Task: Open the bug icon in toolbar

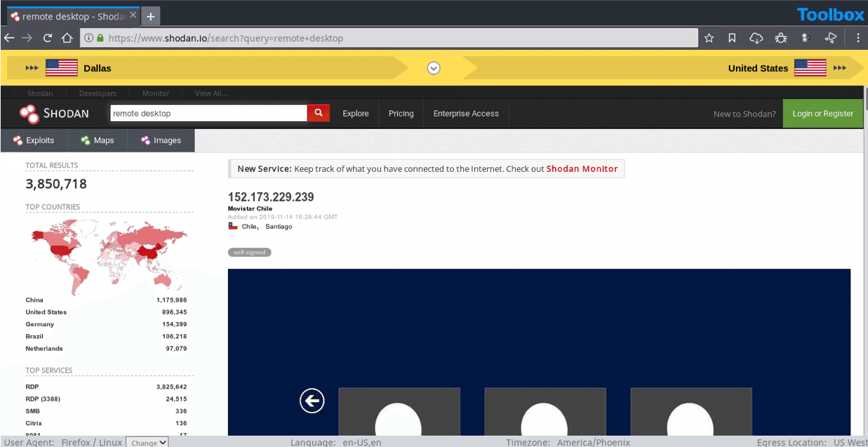Action: (x=781, y=38)
